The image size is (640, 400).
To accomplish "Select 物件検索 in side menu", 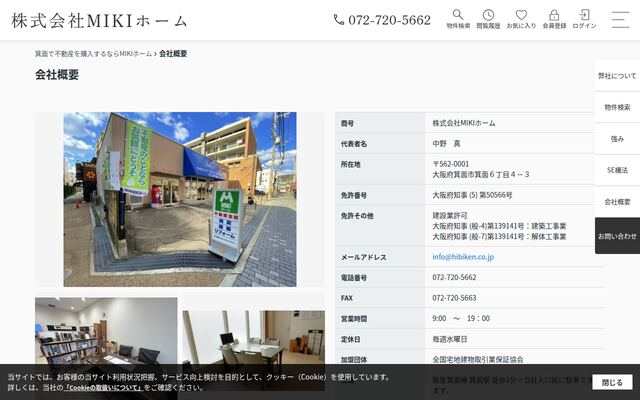I will coord(617,107).
